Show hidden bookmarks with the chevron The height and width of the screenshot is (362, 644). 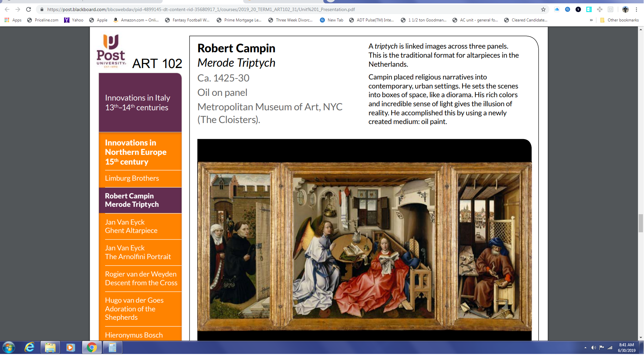point(591,20)
